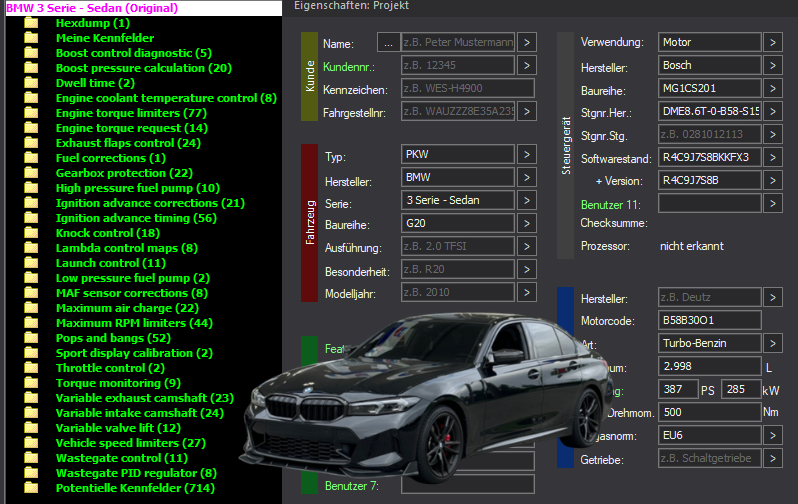Open arrow for Verwendung Motor field
The height and width of the screenshot is (504, 798).
(773, 42)
